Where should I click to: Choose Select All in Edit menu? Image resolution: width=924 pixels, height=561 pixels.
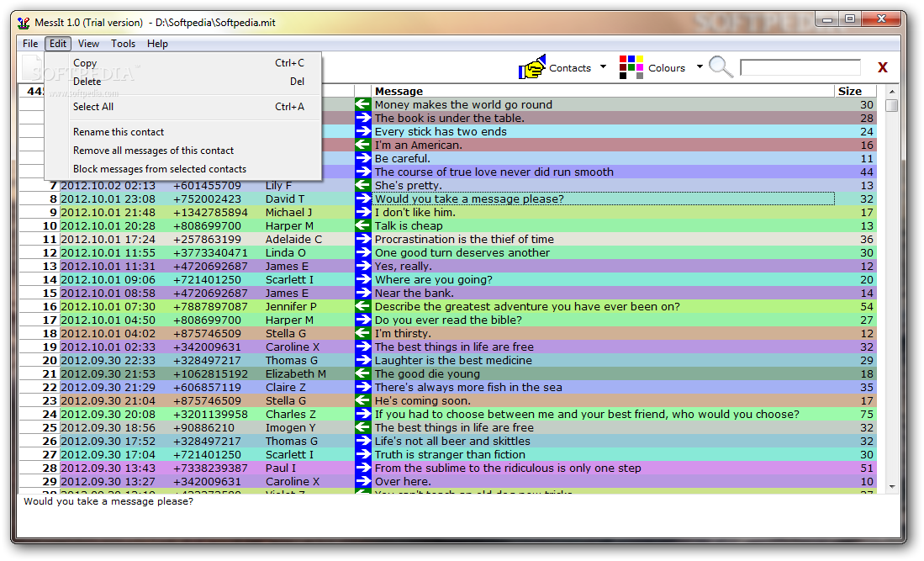click(182, 107)
